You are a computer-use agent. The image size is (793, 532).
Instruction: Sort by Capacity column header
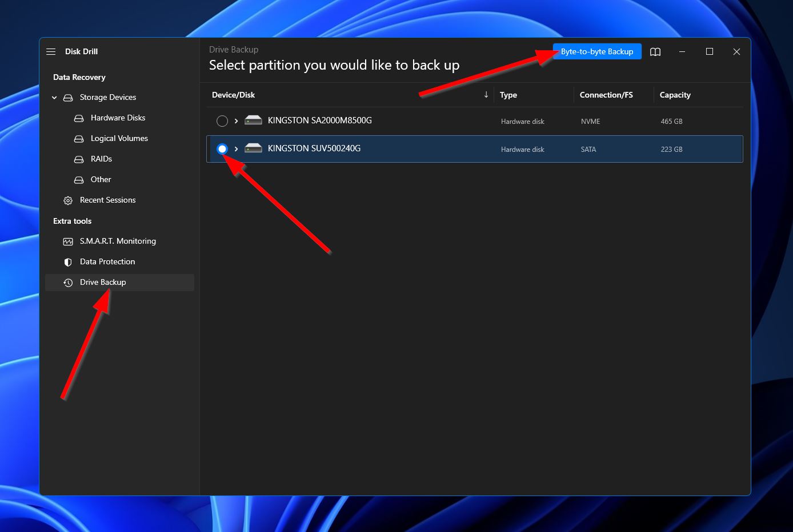[x=675, y=95]
